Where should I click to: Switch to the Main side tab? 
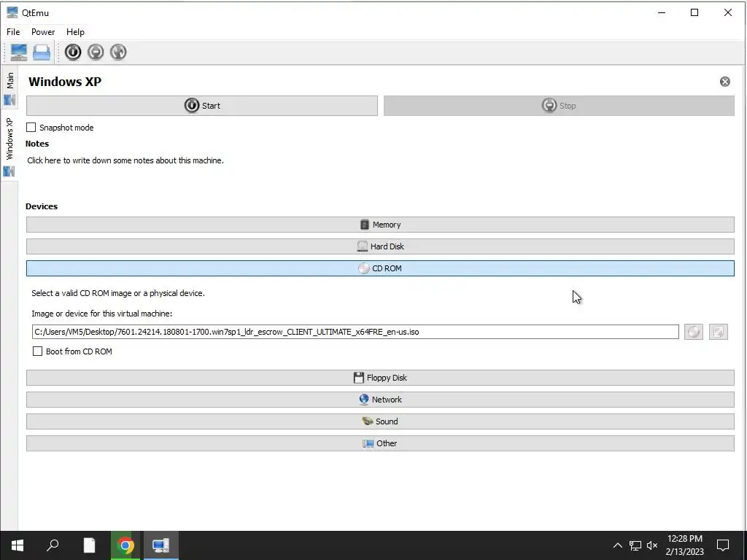click(9, 88)
